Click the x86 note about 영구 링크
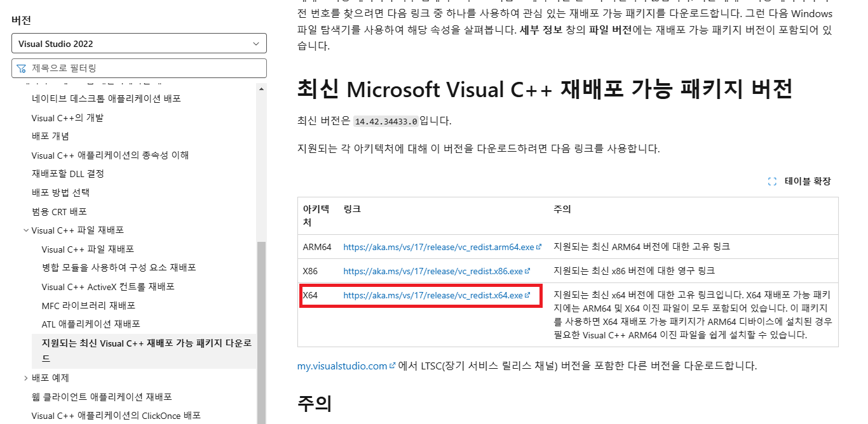Viewport: 868px width, 424px height. (634, 271)
